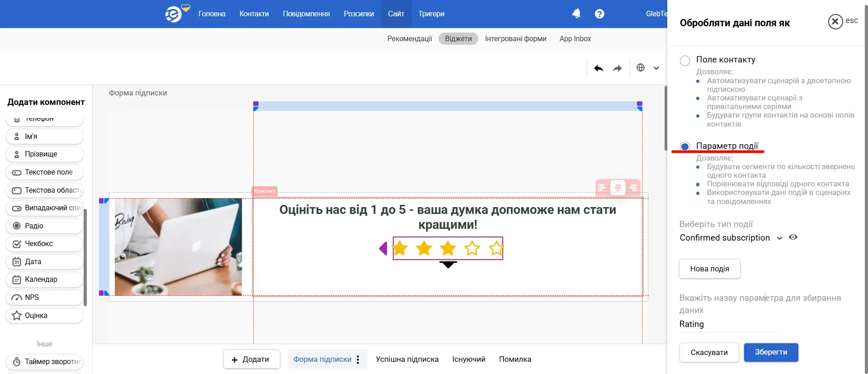868x374 pixels.
Task: Add the Таймер зворотного відліку component
Action: (44, 362)
